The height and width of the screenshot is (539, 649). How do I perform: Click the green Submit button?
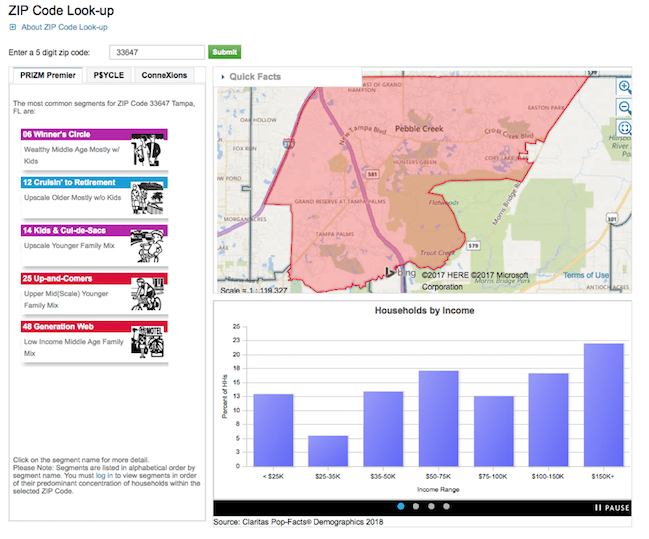click(224, 52)
